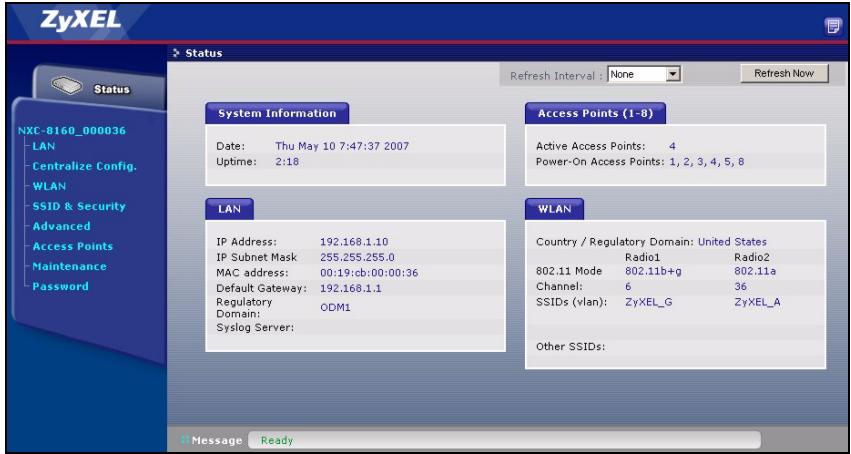Screen dimensions: 851x454
Task: Click the note icon in top-right header
Action: (831, 26)
